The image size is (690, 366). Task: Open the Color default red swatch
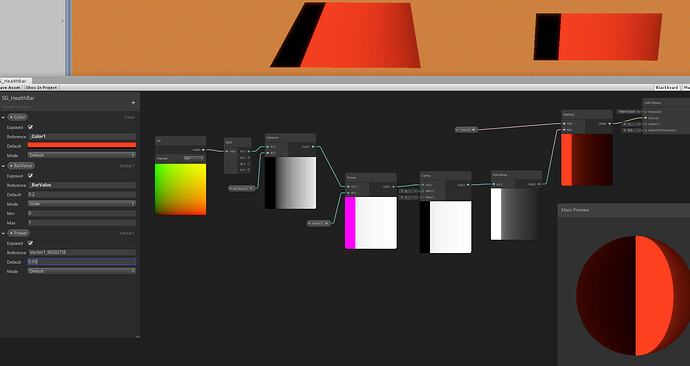pos(81,145)
